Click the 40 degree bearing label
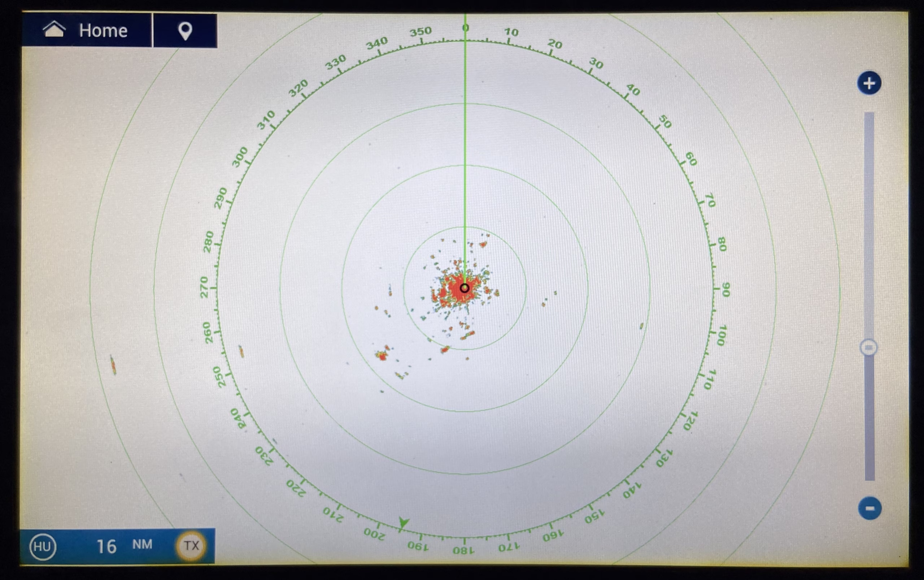 click(633, 90)
